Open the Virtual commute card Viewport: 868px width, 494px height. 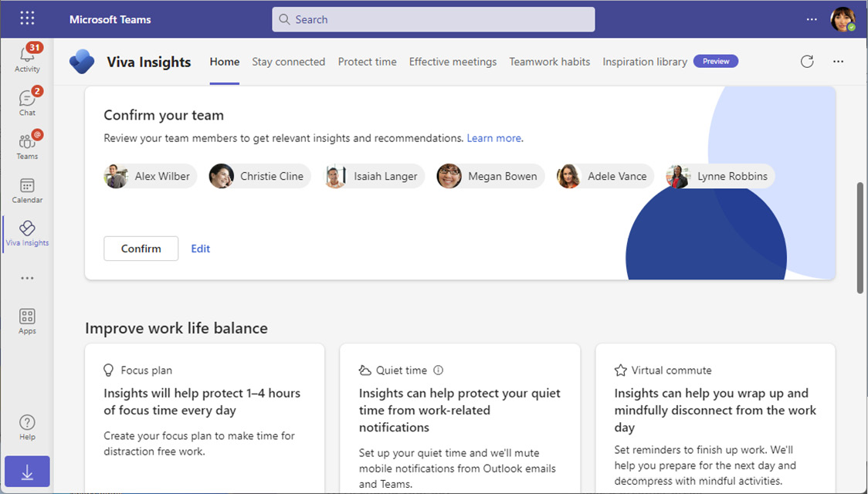coord(715,418)
